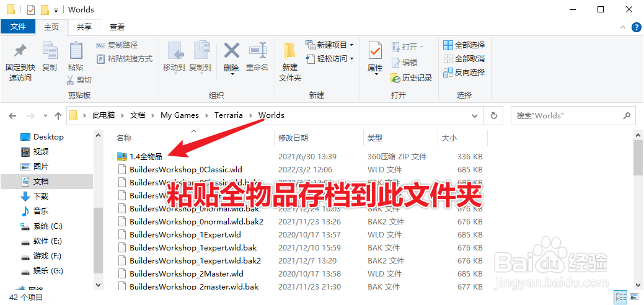Click Select all (全部选择)
The image size is (644, 305).
(464, 45)
